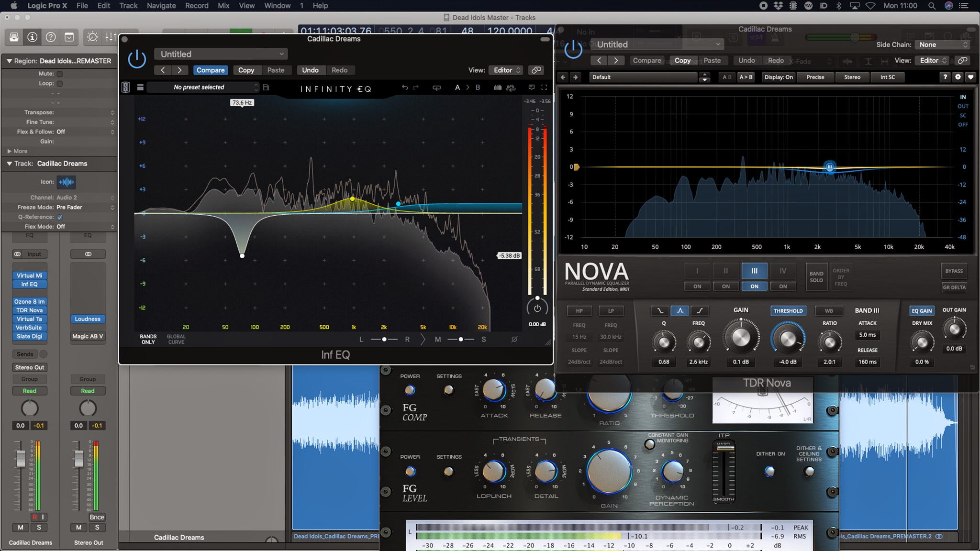Open TDR Nova settings gear icon
Viewport: 980px width, 551px height.
(x=958, y=77)
